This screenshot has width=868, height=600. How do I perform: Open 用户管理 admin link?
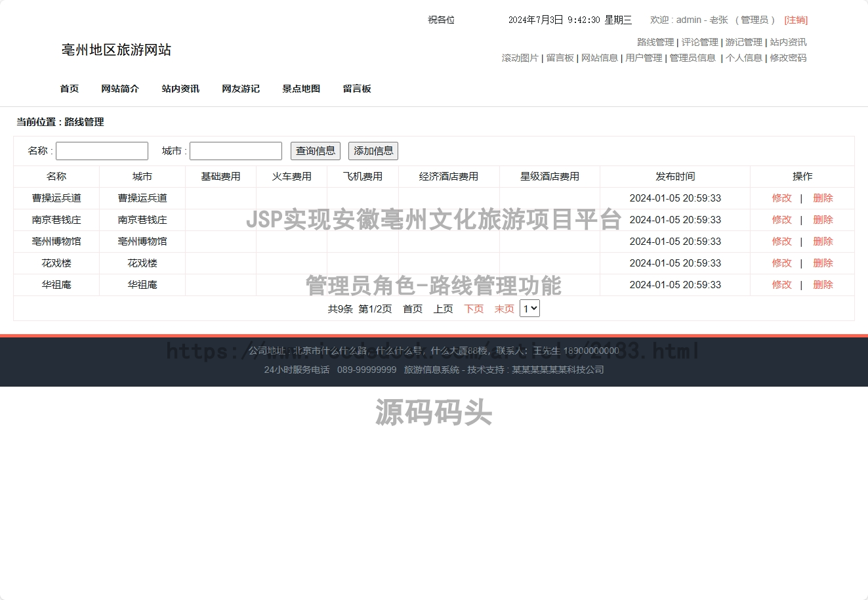(x=644, y=58)
